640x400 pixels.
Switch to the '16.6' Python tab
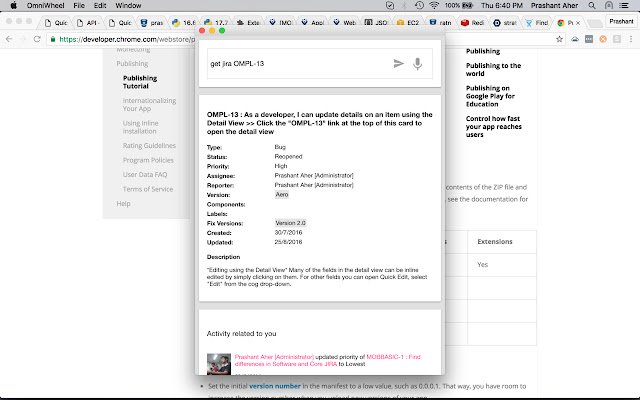[184, 23]
